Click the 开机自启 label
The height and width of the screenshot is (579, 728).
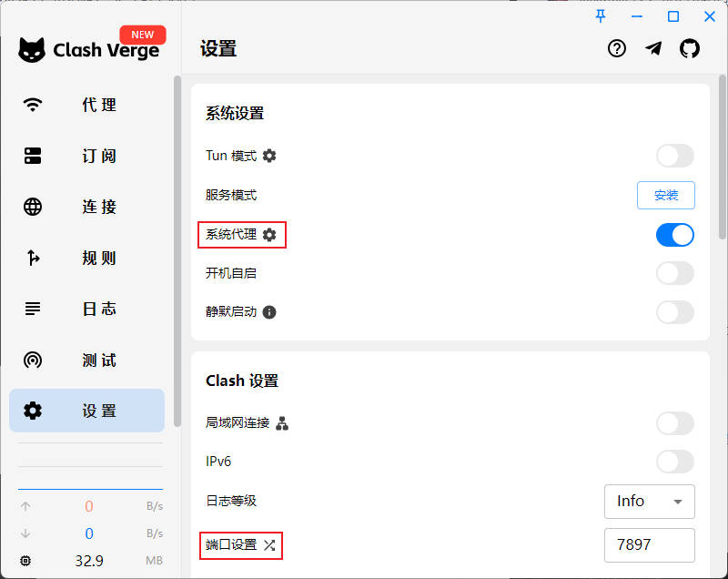coord(231,273)
